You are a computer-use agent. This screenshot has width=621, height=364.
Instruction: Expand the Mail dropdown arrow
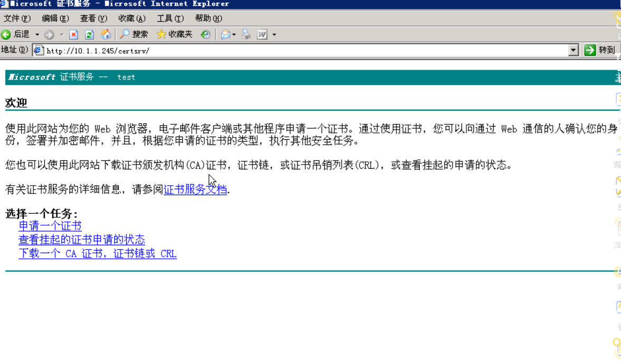[x=234, y=35]
